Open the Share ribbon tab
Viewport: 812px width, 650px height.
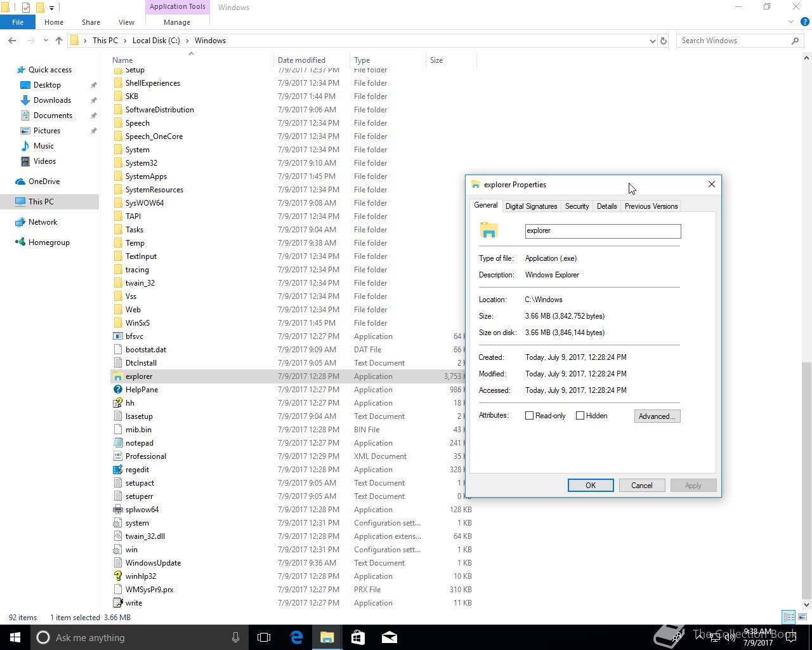pyautogui.click(x=91, y=22)
